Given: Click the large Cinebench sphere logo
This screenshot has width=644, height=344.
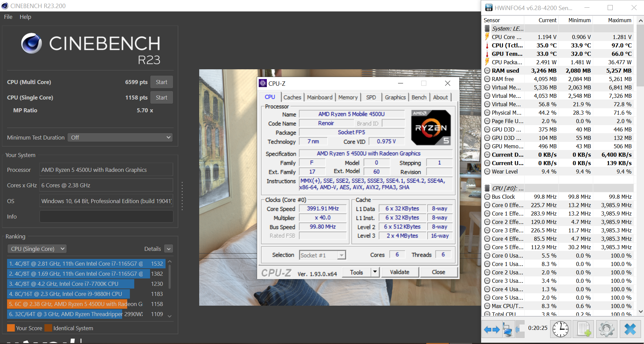Looking at the screenshot, I should [x=32, y=43].
